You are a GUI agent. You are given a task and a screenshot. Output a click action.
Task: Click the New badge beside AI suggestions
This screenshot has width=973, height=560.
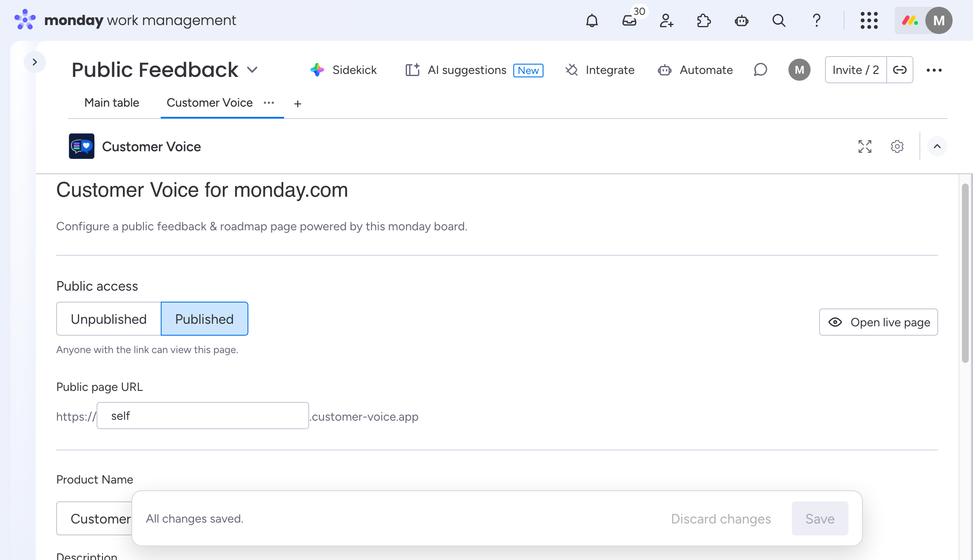528,71
